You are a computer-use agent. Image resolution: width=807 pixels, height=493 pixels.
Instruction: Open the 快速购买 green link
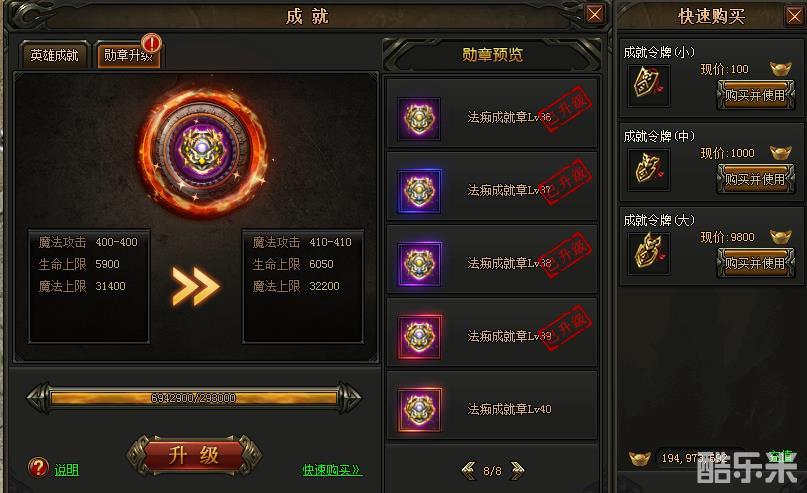coord(332,470)
